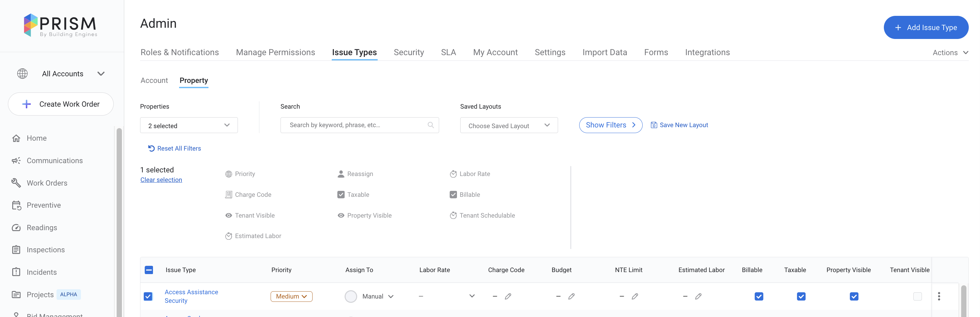This screenshot has height=317, width=980.
Task: Open the Manual assign-to dropdown
Action: [x=377, y=297]
